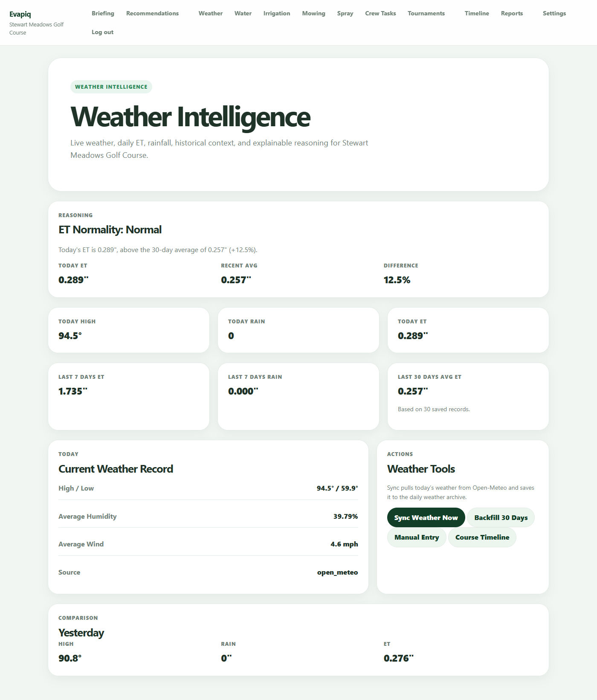The image size is (597, 700).
Task: Click the 94.5° / 59.9° High/Low value
Action: point(337,488)
